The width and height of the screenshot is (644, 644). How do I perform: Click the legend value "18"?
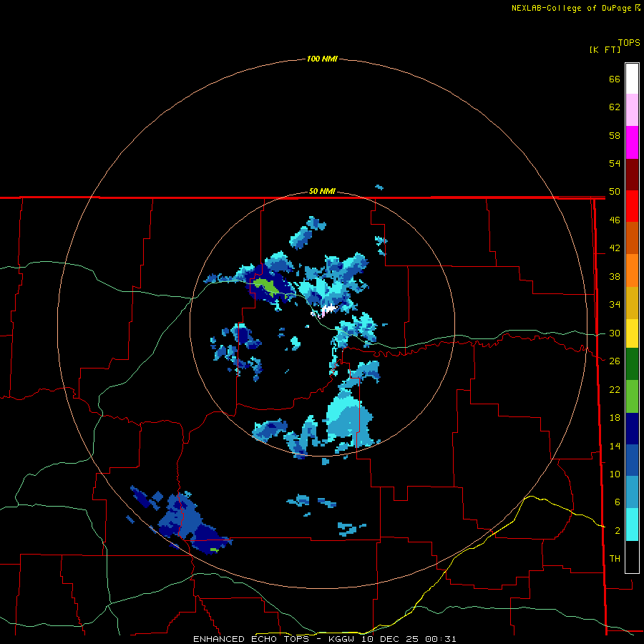615,418
